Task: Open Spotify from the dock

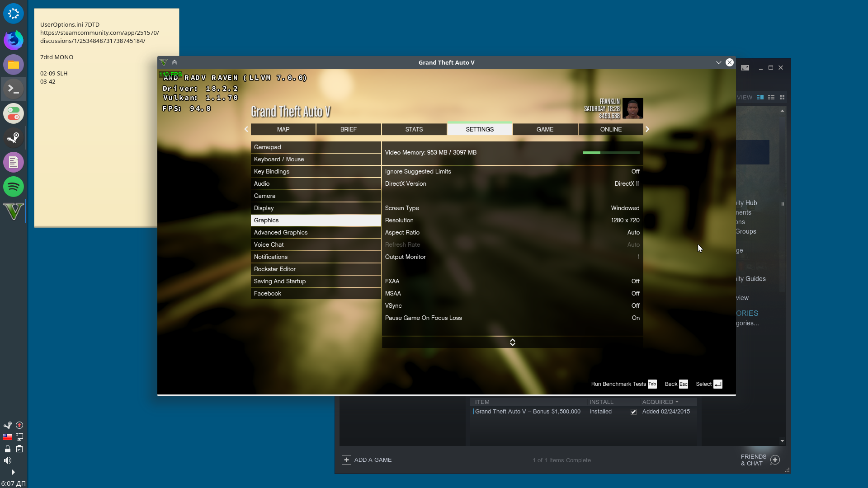Action: click(14, 187)
